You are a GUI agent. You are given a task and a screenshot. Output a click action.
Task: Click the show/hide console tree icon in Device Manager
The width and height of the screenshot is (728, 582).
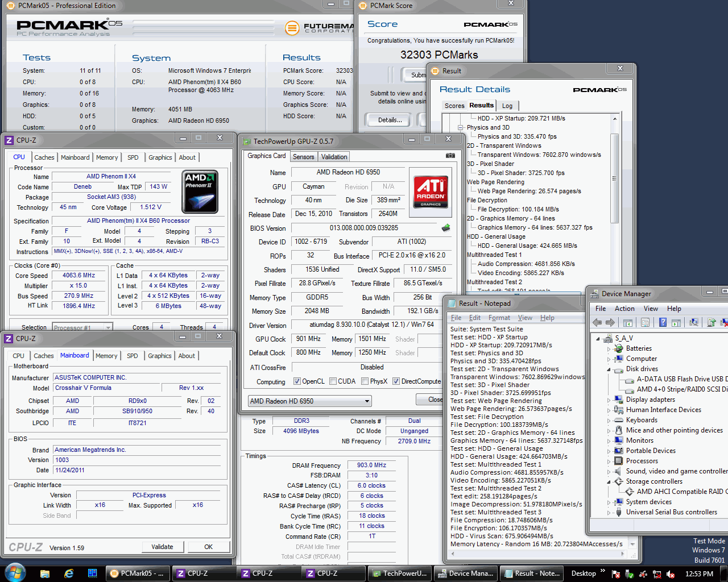click(628, 322)
